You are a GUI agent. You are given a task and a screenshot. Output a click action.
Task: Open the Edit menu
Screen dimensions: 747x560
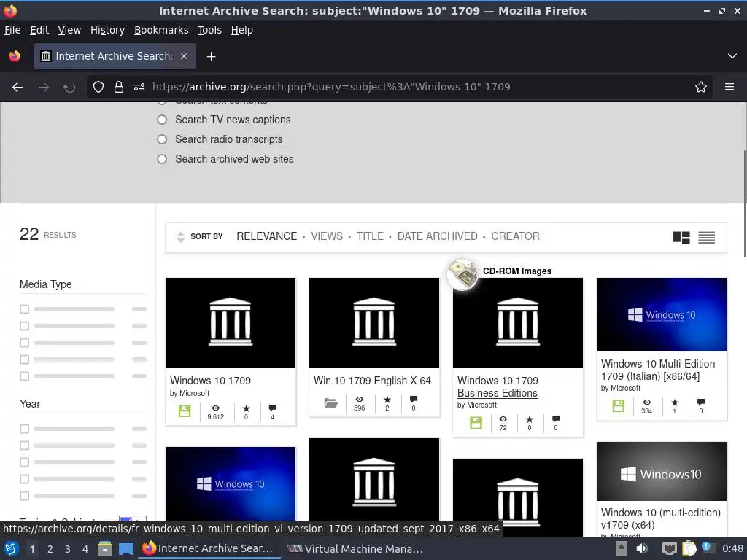(39, 30)
